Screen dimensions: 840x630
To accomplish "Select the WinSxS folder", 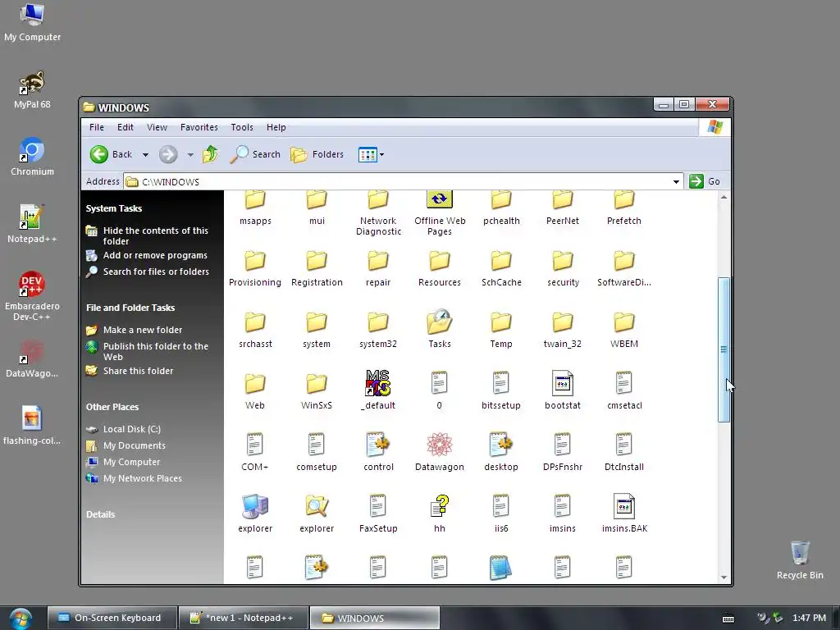I will pyautogui.click(x=317, y=391).
